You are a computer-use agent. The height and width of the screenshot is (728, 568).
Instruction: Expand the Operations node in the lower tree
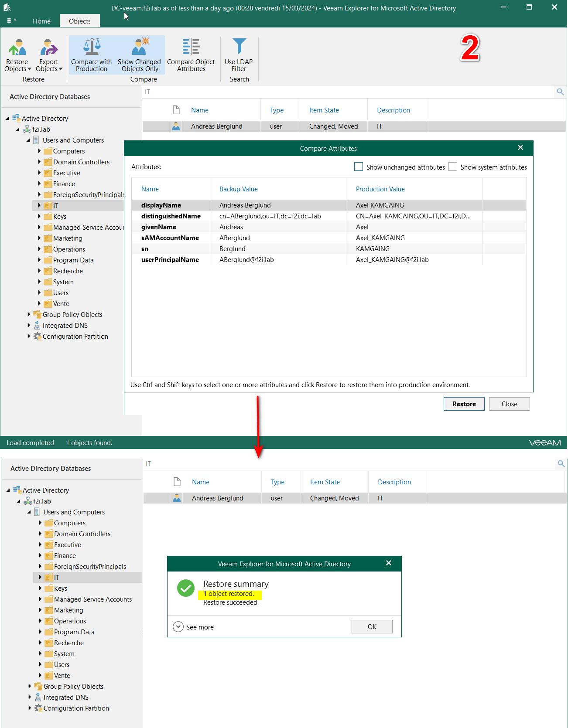click(x=40, y=621)
